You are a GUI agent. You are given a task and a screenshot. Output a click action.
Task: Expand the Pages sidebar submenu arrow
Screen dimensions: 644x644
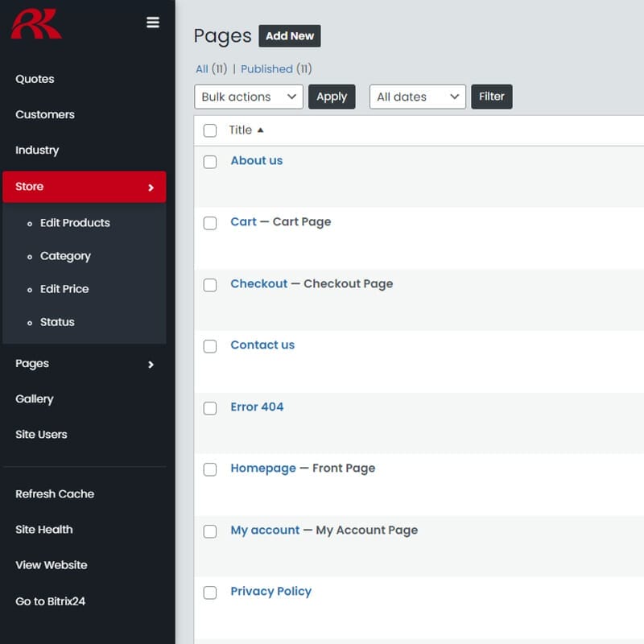(151, 365)
